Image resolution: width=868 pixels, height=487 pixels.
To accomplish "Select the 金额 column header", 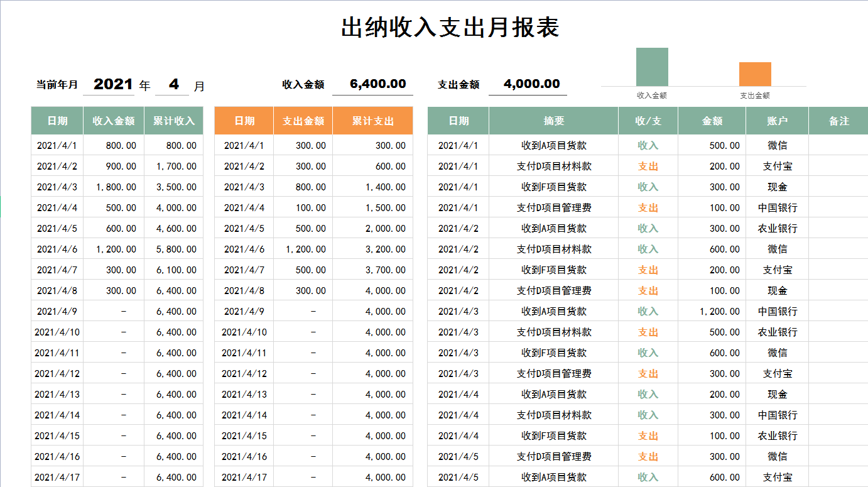I will pyautogui.click(x=712, y=121).
